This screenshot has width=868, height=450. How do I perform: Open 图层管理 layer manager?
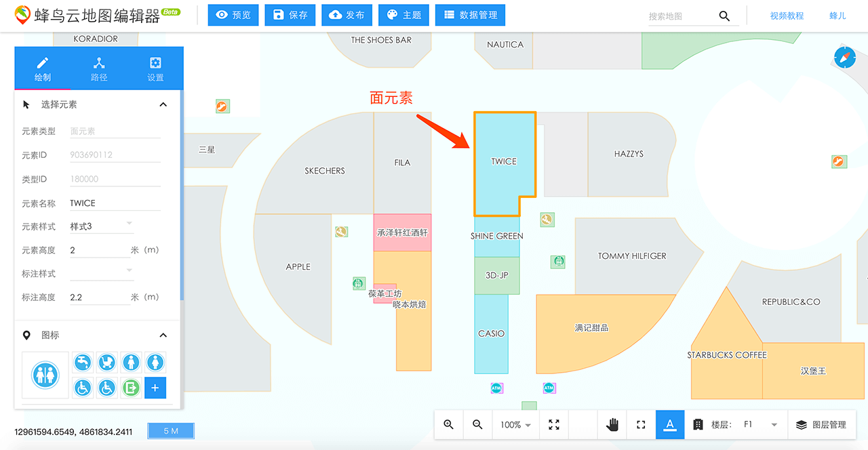[x=821, y=425]
